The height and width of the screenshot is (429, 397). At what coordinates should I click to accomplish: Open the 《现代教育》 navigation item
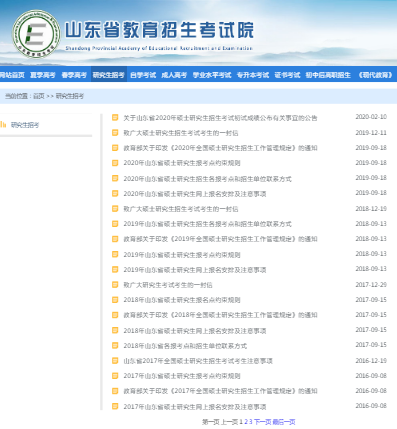pyautogui.click(x=375, y=75)
